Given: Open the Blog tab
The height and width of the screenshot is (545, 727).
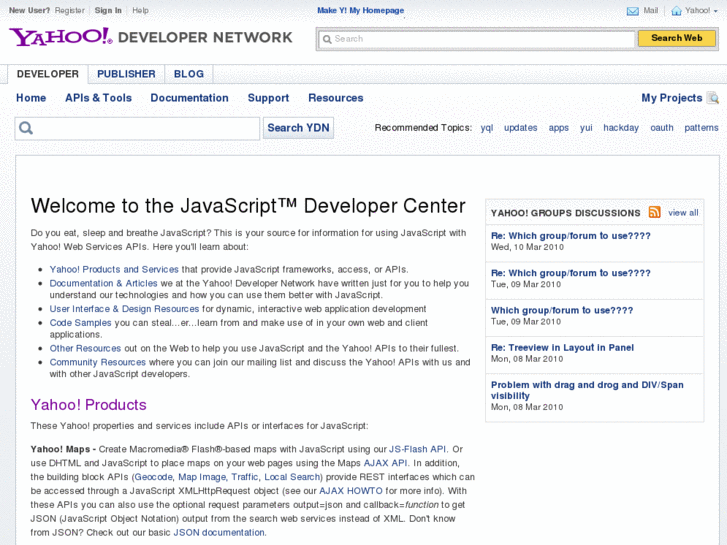Looking at the screenshot, I should tap(188, 74).
